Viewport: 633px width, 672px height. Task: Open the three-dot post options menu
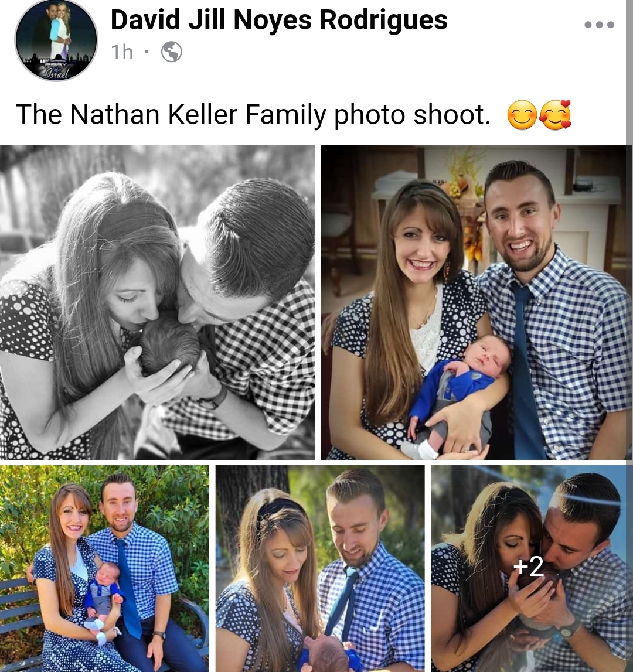[x=599, y=25]
